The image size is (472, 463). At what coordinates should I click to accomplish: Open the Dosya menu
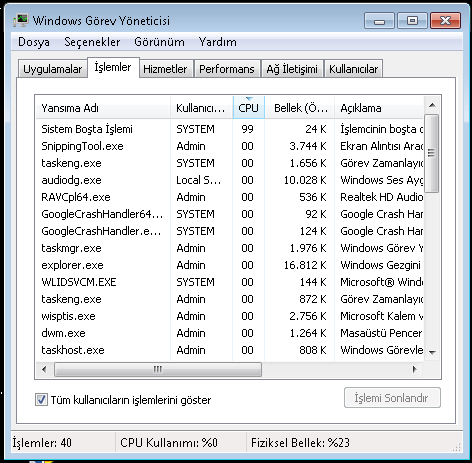click(x=34, y=42)
